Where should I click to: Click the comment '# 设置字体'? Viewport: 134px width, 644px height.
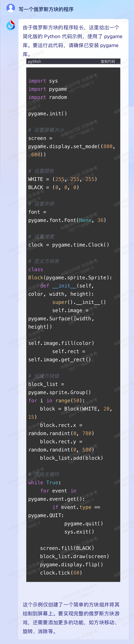pyautogui.click(x=41, y=204)
